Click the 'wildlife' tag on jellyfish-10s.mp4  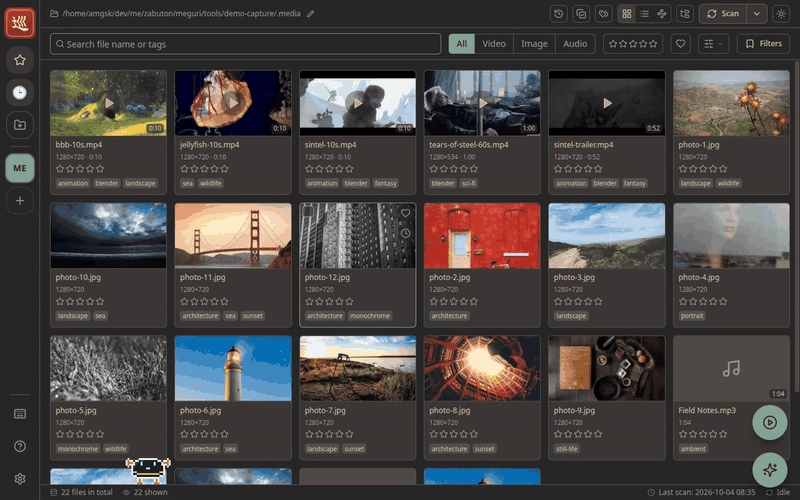[x=211, y=183]
